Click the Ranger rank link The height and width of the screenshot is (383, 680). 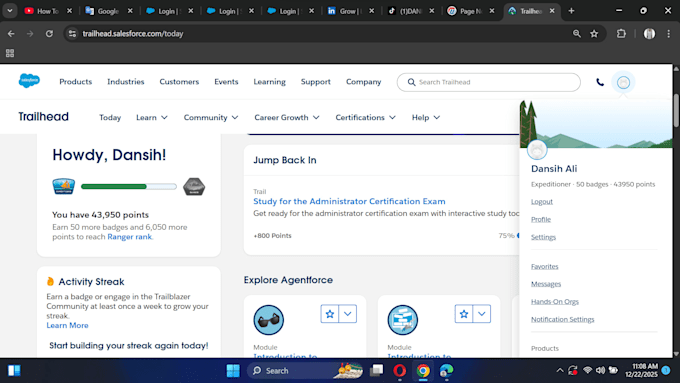pyautogui.click(x=130, y=237)
